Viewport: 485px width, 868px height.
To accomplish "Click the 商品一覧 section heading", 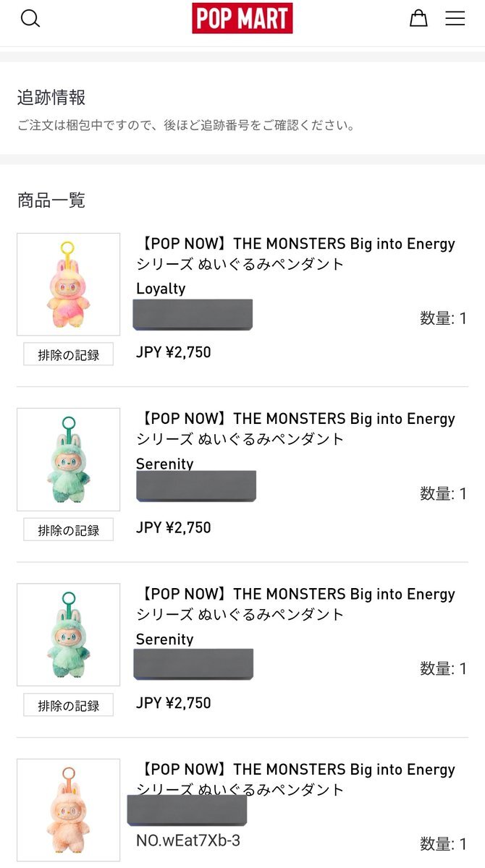I will [x=51, y=200].
